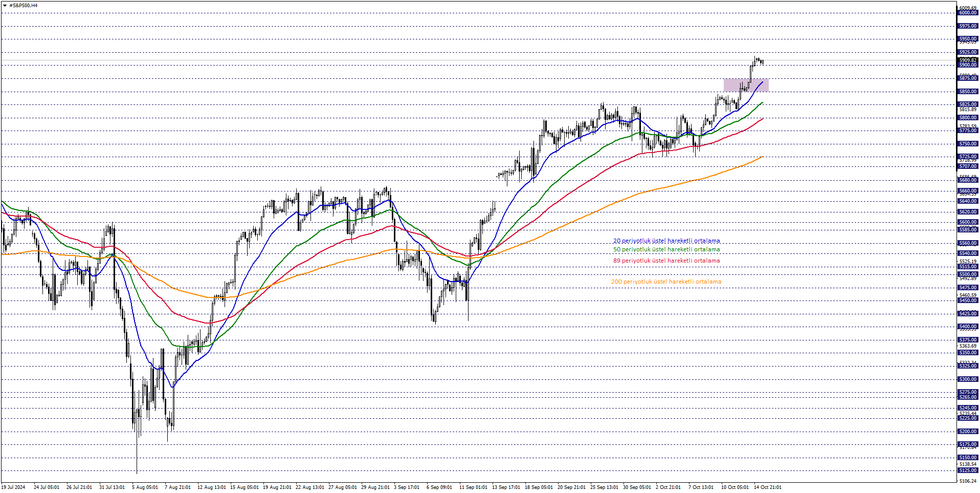
Task: Click the 5138.54 price scale value
Action: click(x=968, y=464)
